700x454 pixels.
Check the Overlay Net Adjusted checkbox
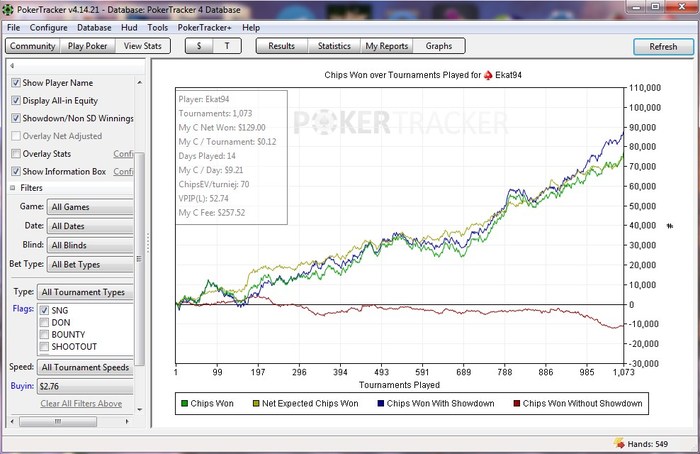click(x=16, y=136)
